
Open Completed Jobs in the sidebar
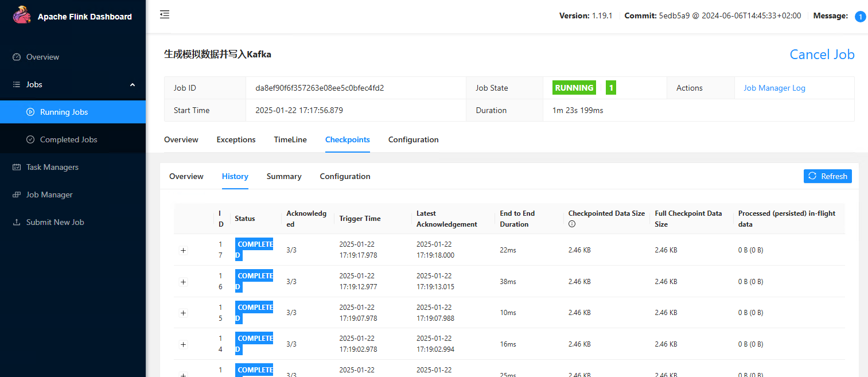tap(68, 139)
